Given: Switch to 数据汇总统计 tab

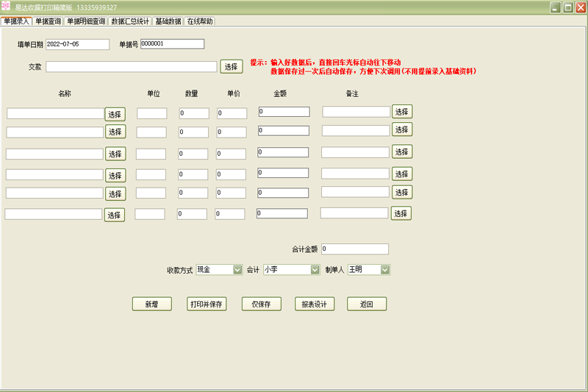Looking at the screenshot, I should [130, 21].
